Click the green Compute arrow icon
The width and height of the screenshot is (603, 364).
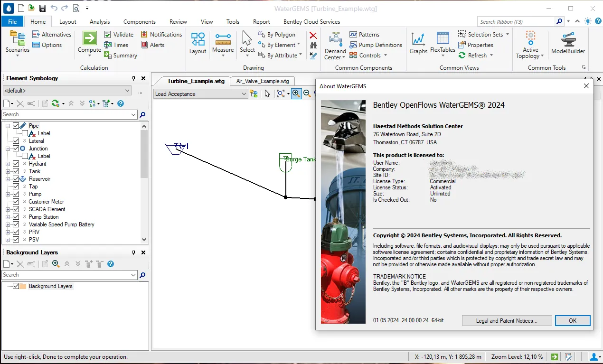89,38
